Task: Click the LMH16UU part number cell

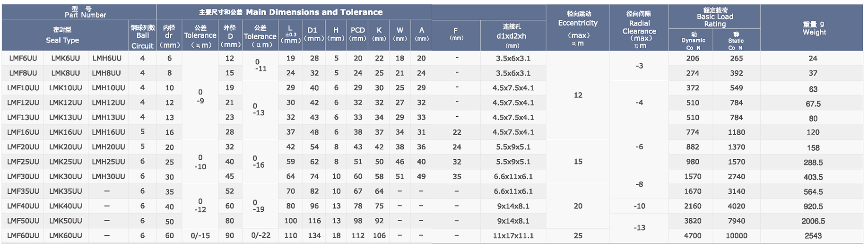Action: (x=108, y=132)
